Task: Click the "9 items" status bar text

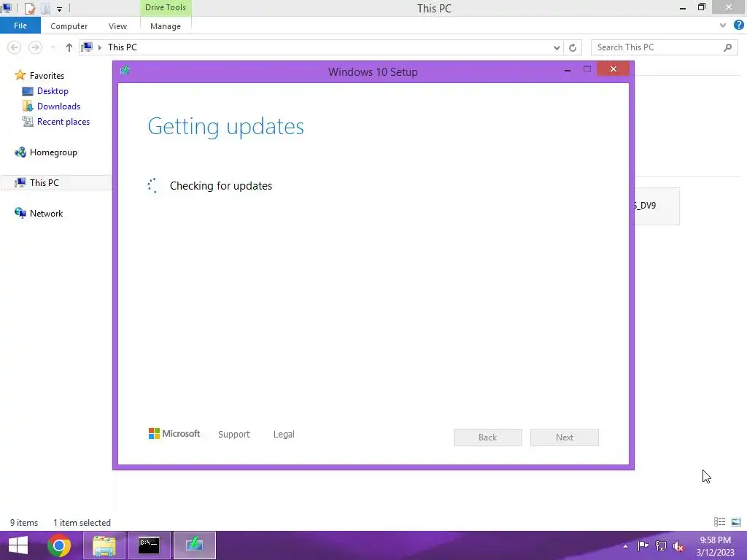Action: click(x=24, y=523)
